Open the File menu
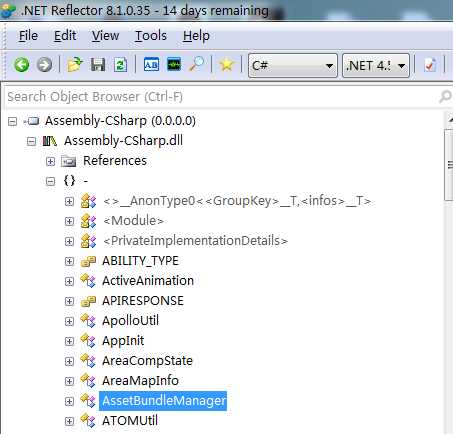The width and height of the screenshot is (453, 434). (28, 36)
